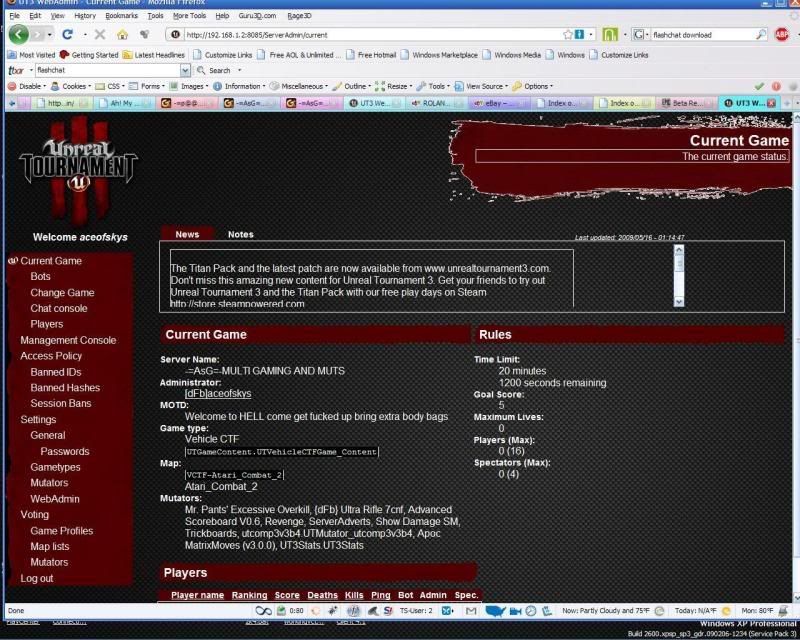Screen dimensions: 800x640
Task: Focus the URL address bar
Action: point(372,35)
